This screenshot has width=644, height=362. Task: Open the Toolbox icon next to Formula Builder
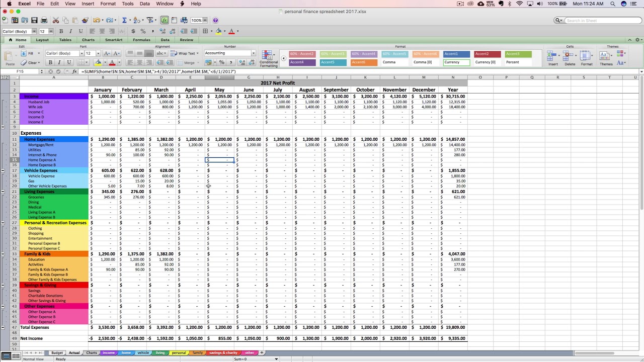coord(174,20)
